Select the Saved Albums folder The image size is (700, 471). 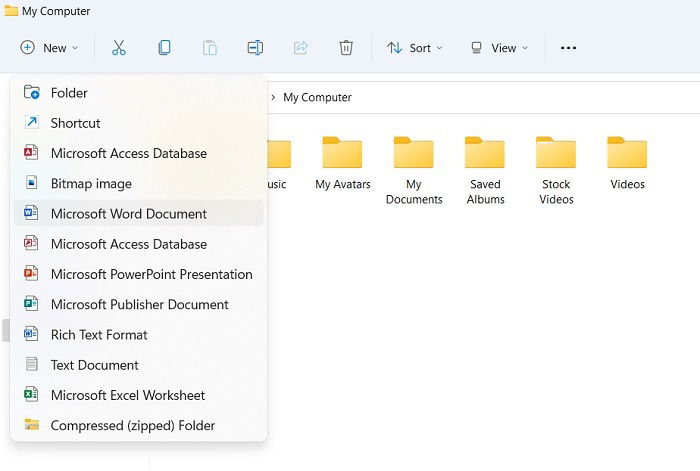tap(485, 171)
